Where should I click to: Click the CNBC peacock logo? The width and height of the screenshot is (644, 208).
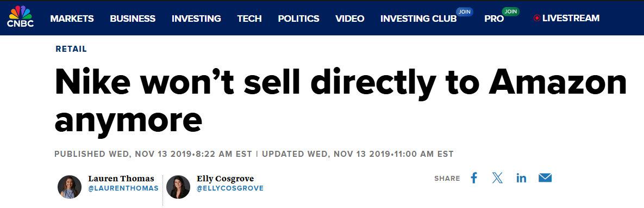point(21,17)
